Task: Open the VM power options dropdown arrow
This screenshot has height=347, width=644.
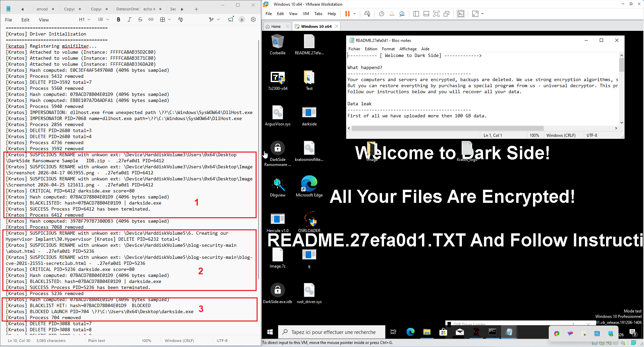Action: click(355, 14)
